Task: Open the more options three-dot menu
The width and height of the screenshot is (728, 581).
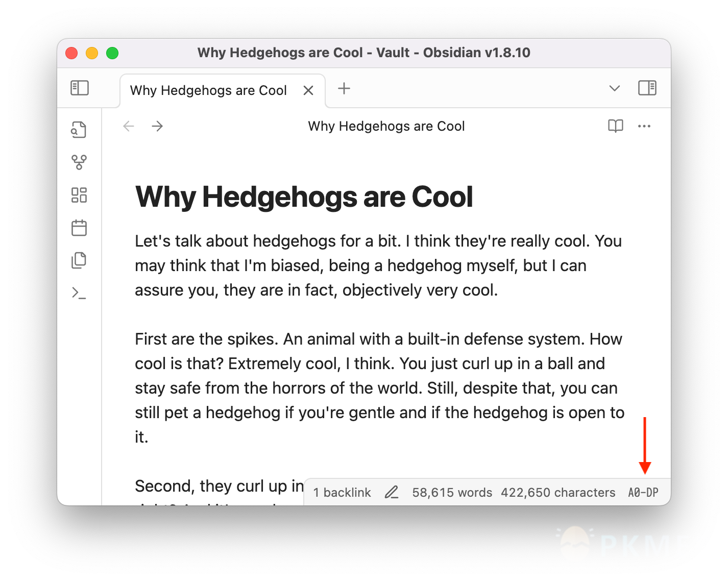Action: 644,126
